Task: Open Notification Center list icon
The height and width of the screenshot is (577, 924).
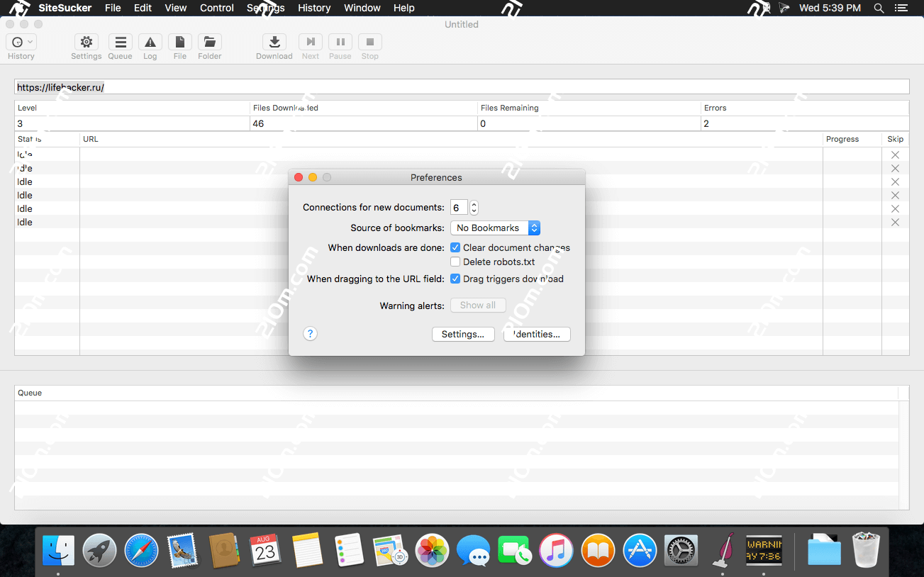Action: pos(901,8)
